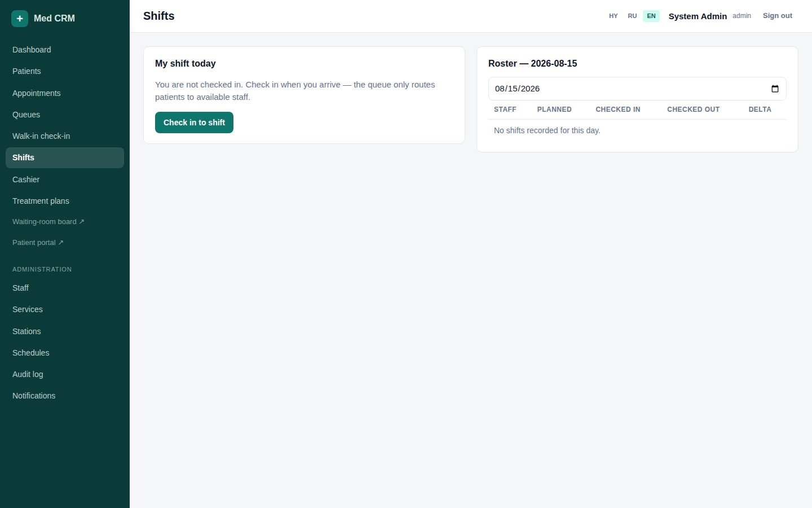
Task: Select the Shifts sidebar item
Action: click(x=65, y=157)
